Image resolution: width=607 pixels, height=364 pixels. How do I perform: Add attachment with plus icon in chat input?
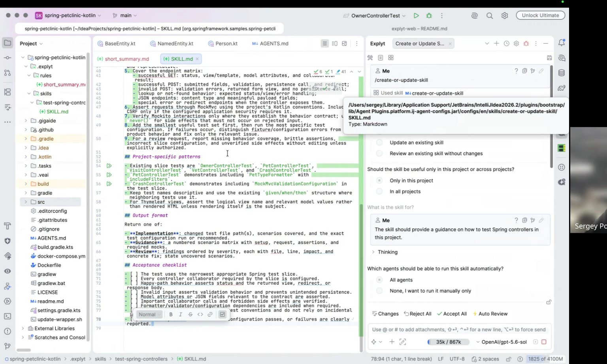click(x=392, y=342)
